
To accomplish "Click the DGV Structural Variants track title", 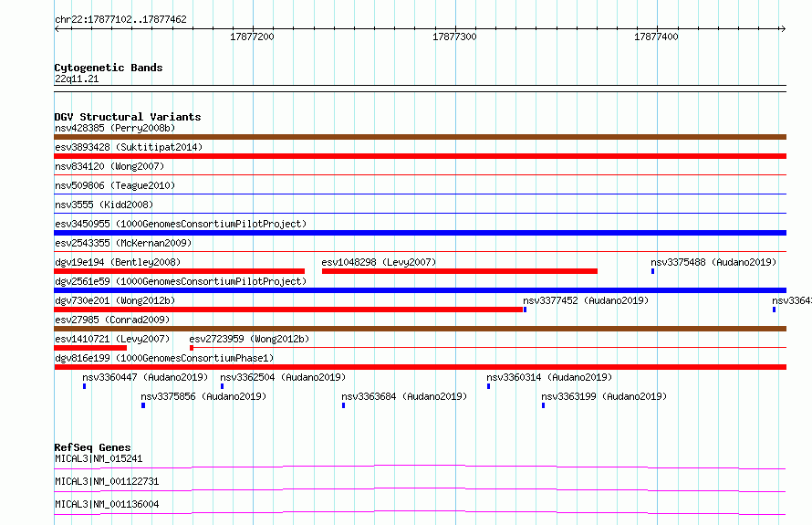I will click(128, 117).
